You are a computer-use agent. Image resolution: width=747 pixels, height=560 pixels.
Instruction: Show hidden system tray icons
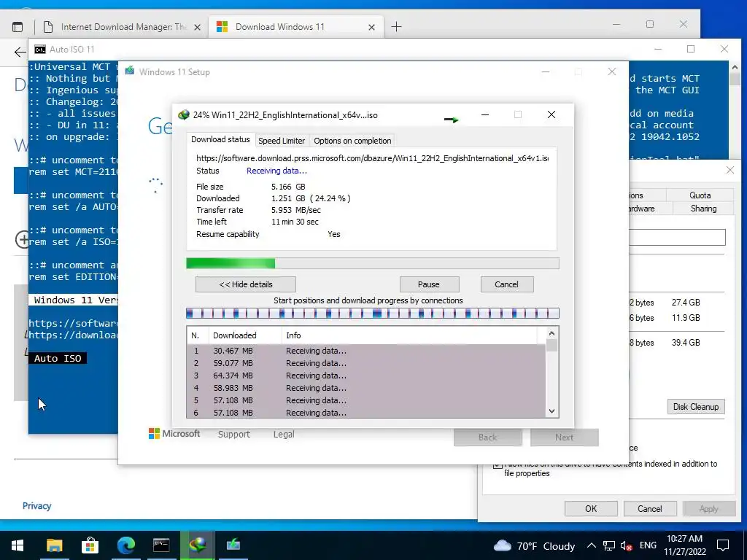591,545
